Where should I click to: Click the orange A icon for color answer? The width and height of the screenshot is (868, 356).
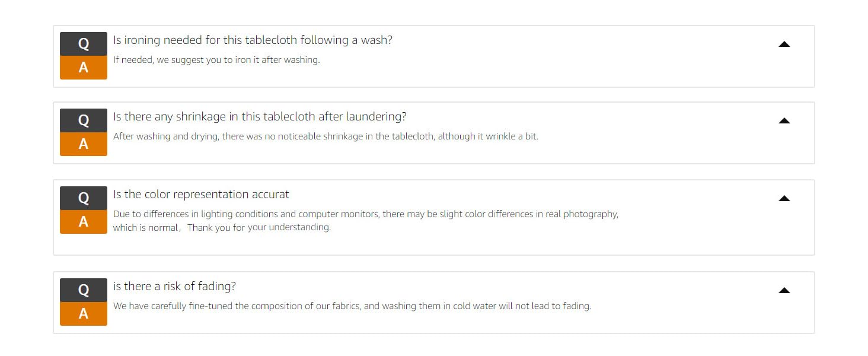(84, 222)
